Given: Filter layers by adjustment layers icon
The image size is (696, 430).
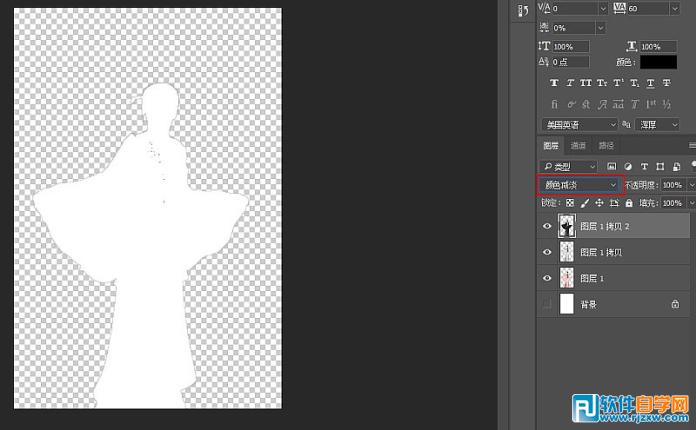Looking at the screenshot, I should [628, 166].
